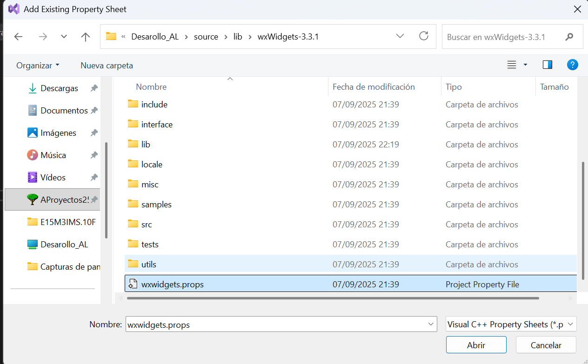Click the search magnifier icon
The image size is (588, 364).
(569, 37)
